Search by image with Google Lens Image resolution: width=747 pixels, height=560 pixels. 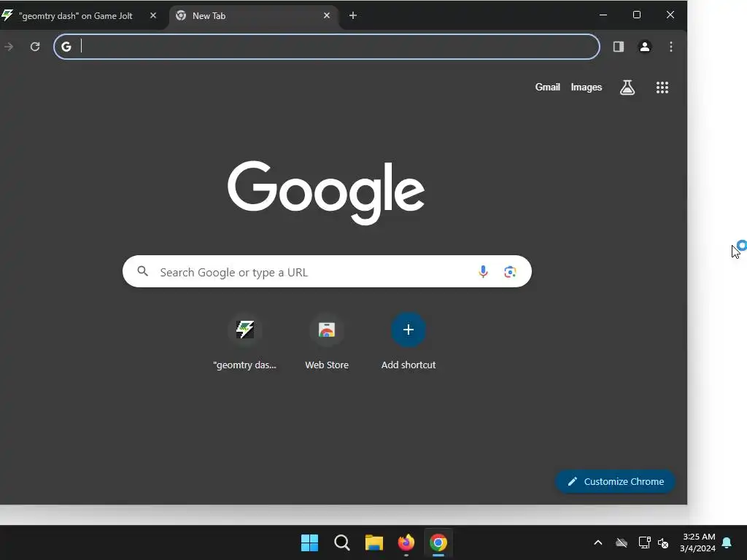tap(510, 271)
